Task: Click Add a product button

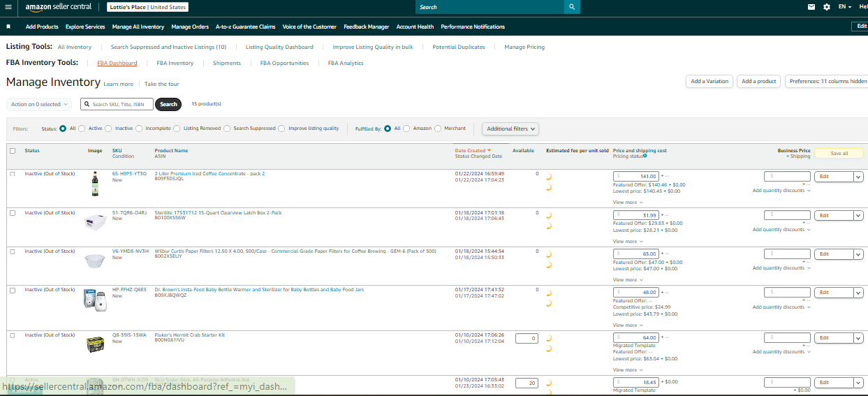Action: click(759, 81)
